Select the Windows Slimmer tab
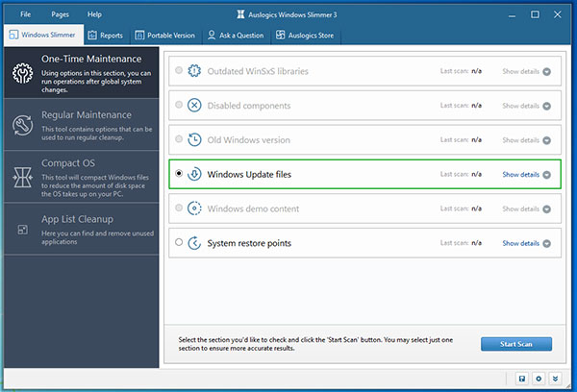Image resolution: width=577 pixels, height=392 pixels. click(x=43, y=35)
